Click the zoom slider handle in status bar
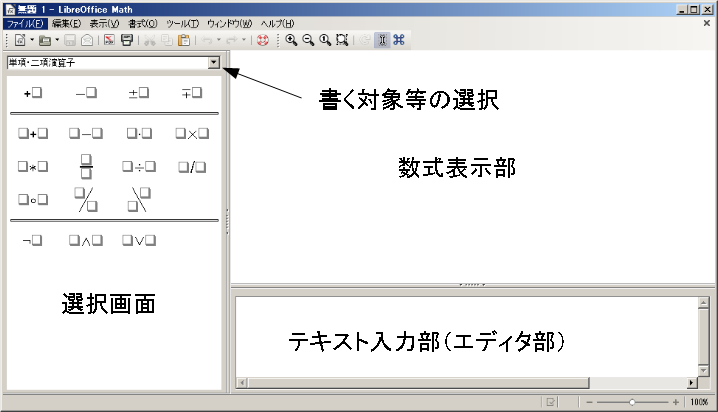 coord(632,402)
